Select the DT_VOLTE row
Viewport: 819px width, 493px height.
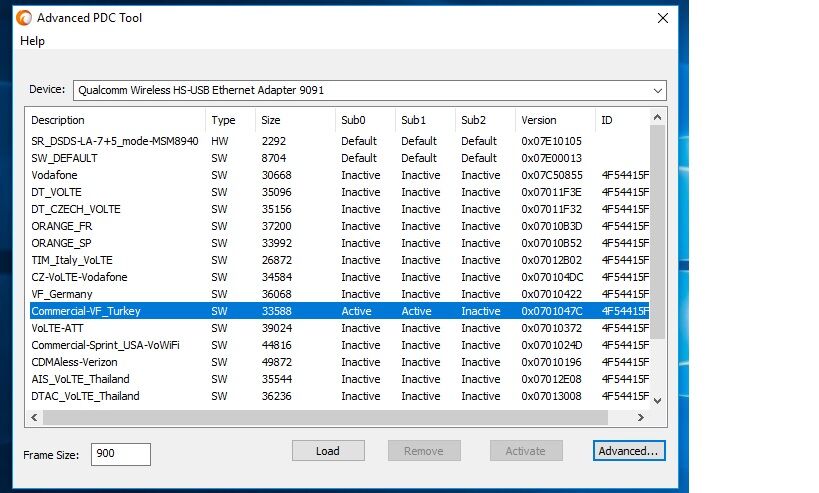pyautogui.click(x=339, y=192)
